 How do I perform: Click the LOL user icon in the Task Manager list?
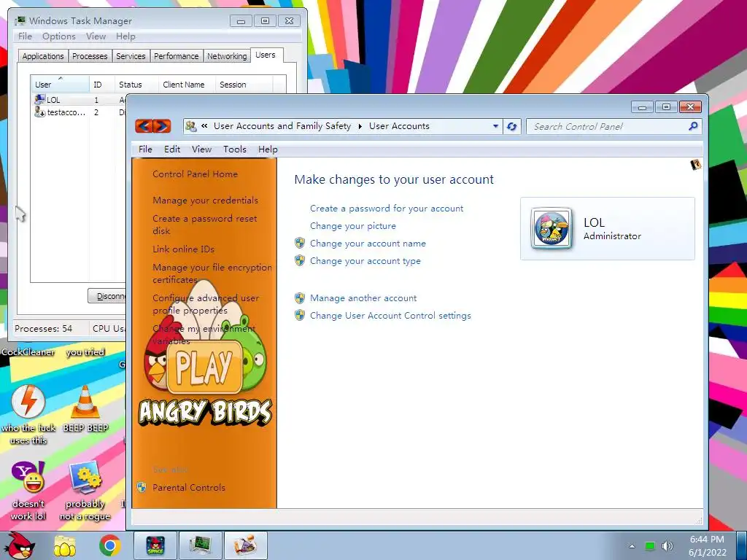coord(39,99)
